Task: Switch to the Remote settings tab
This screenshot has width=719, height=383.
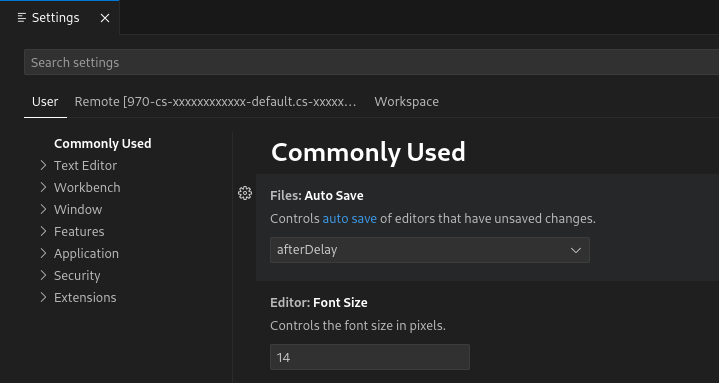Action: pyautogui.click(x=216, y=101)
